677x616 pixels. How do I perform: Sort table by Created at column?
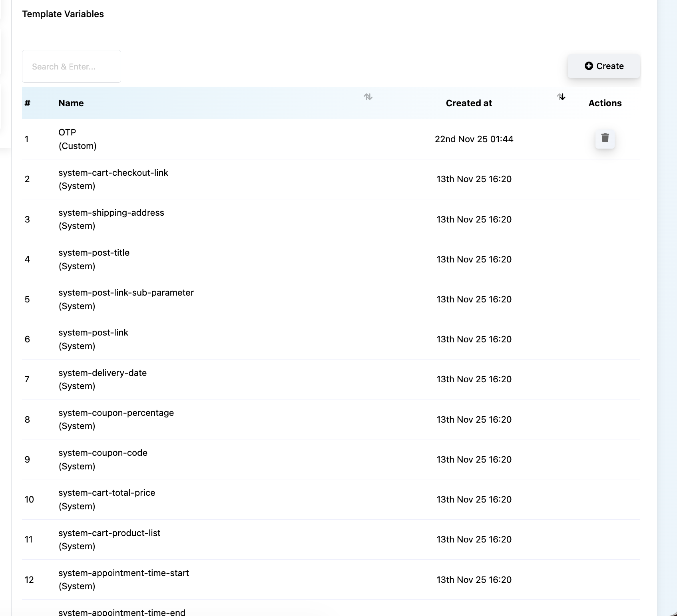click(561, 97)
